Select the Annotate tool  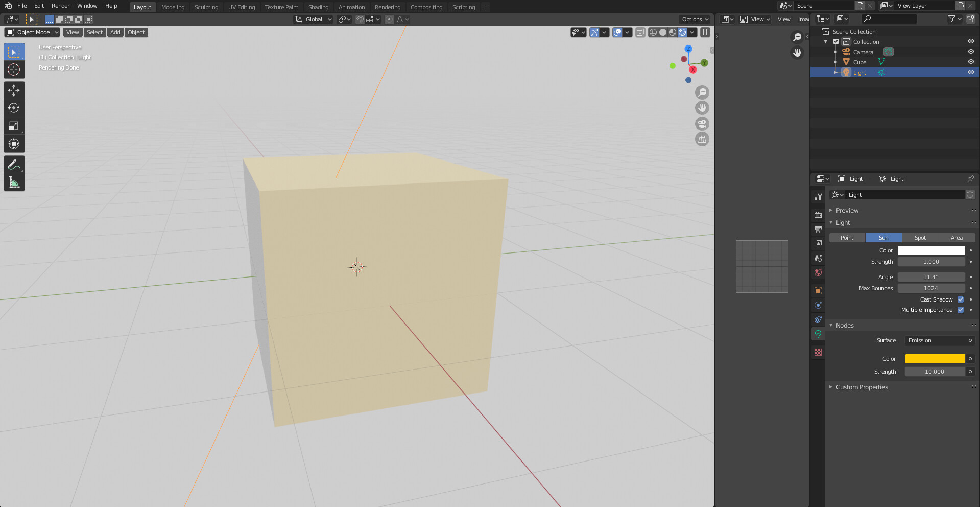coord(14,165)
